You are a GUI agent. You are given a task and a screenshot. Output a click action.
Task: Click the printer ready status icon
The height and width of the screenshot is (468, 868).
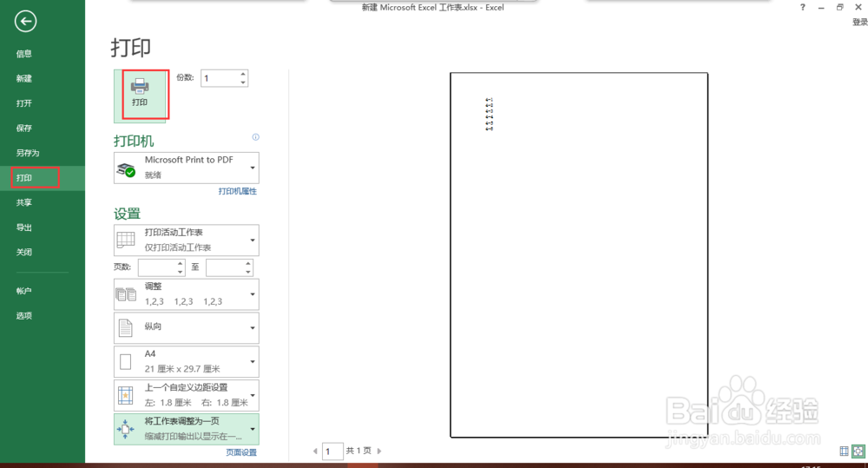[127, 170]
